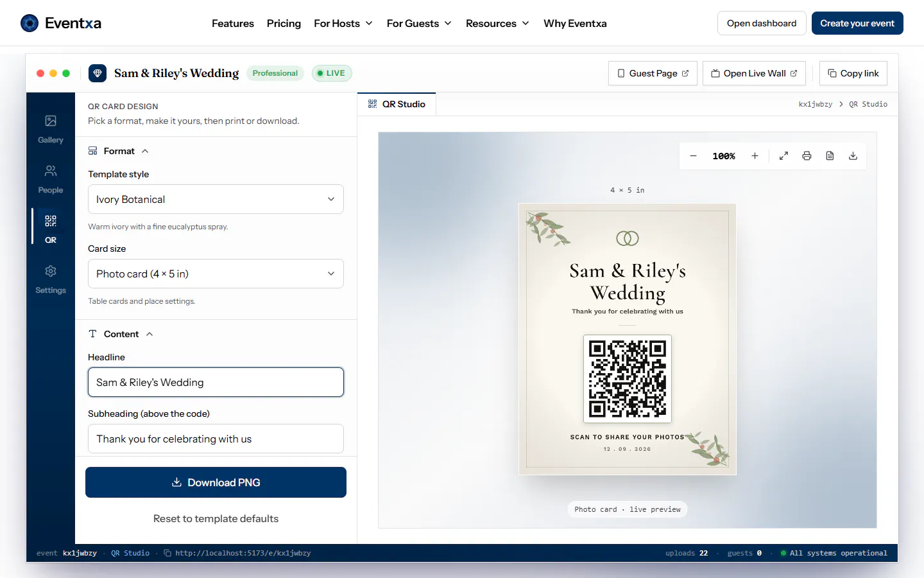Expand the Resources menu
This screenshot has height=578, width=924.
(497, 23)
